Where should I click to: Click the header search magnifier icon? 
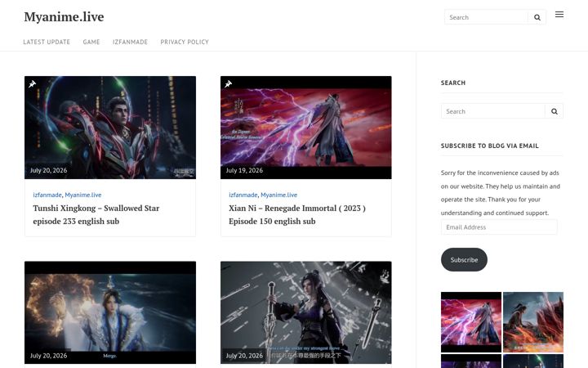click(537, 17)
